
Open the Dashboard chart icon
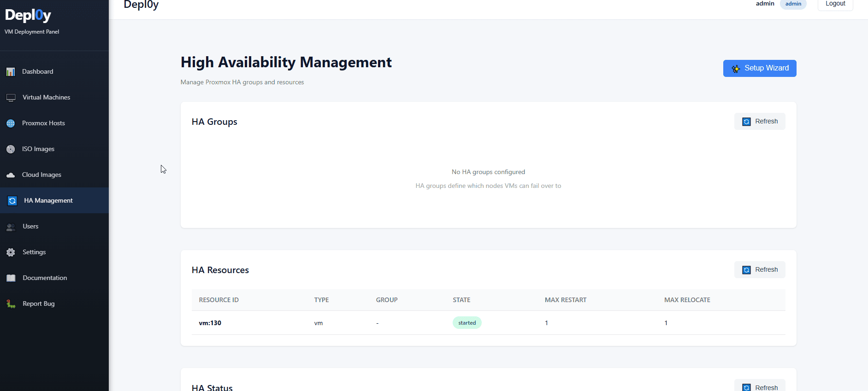11,72
